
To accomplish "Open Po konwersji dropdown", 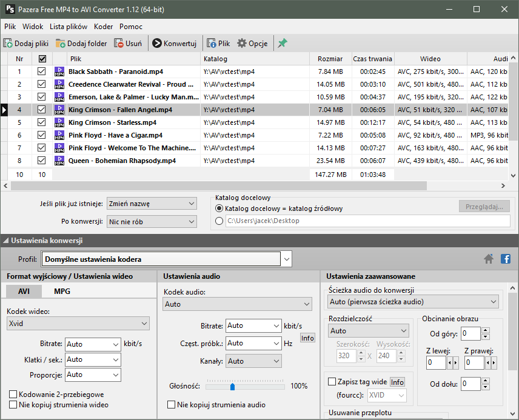I will (152, 222).
